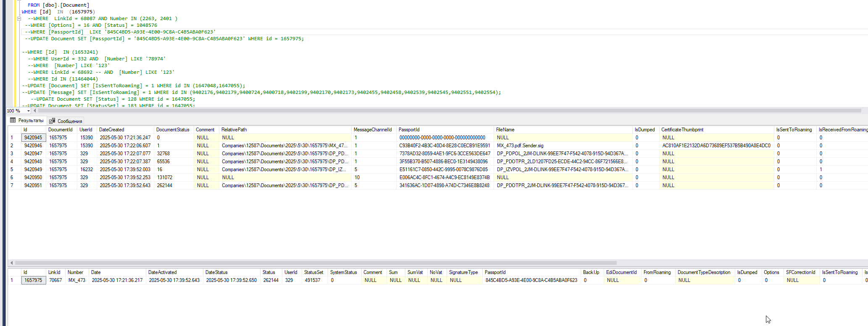Click the left scroll arrow of the first results grid
The image size is (868, 326).
(x=11, y=263)
